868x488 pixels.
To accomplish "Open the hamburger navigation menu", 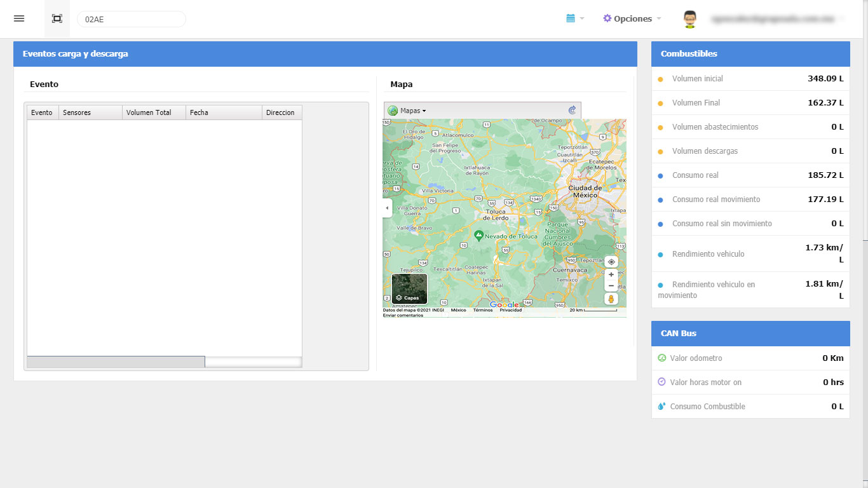I will (19, 18).
